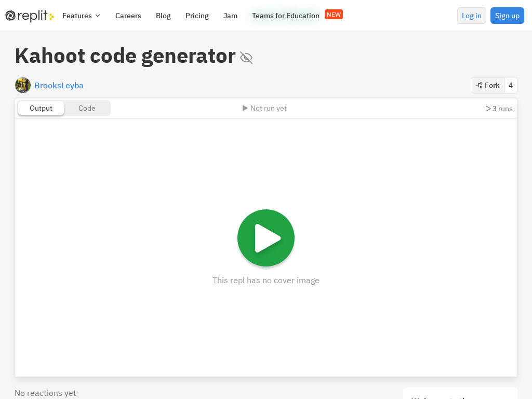The height and width of the screenshot is (399, 532).
Task: Click the Log in button
Action: (x=471, y=16)
